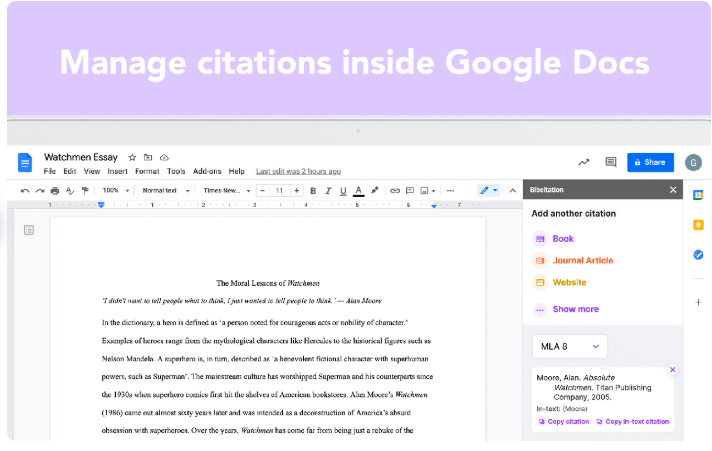
Task: Click the document title Watchmen Essay
Action: [x=81, y=157]
